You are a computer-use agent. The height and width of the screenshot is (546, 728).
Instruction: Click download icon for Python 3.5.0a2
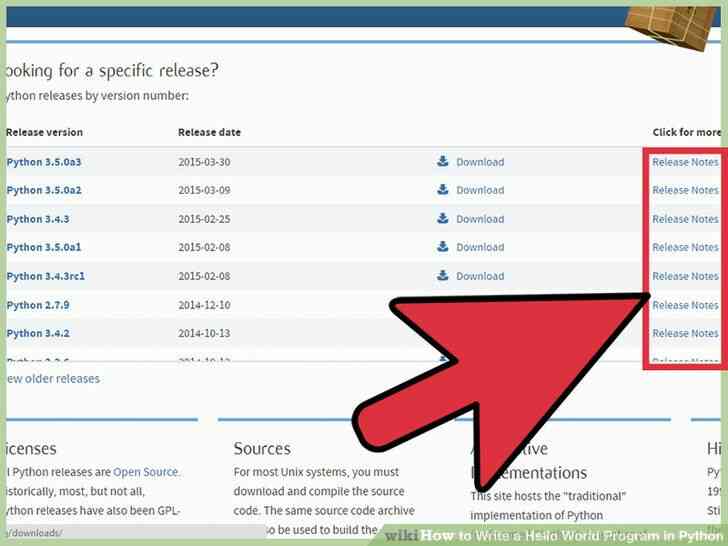[x=442, y=189]
